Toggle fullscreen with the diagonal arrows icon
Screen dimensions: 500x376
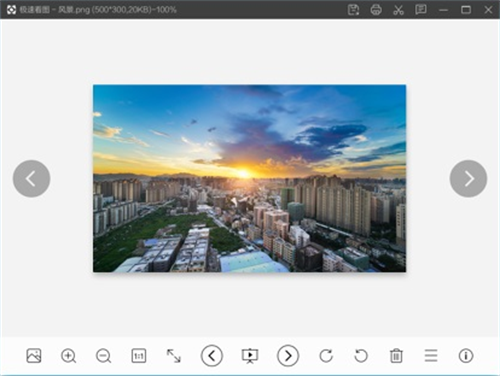pyautogui.click(x=174, y=356)
